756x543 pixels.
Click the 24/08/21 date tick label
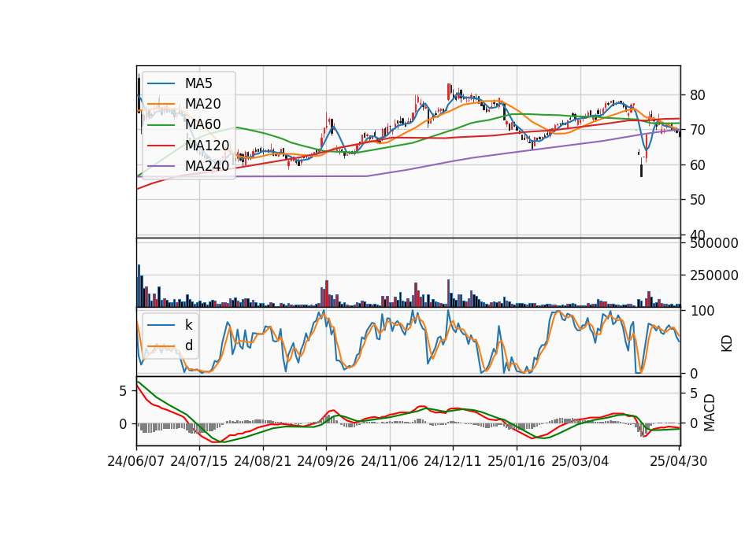tap(262, 461)
